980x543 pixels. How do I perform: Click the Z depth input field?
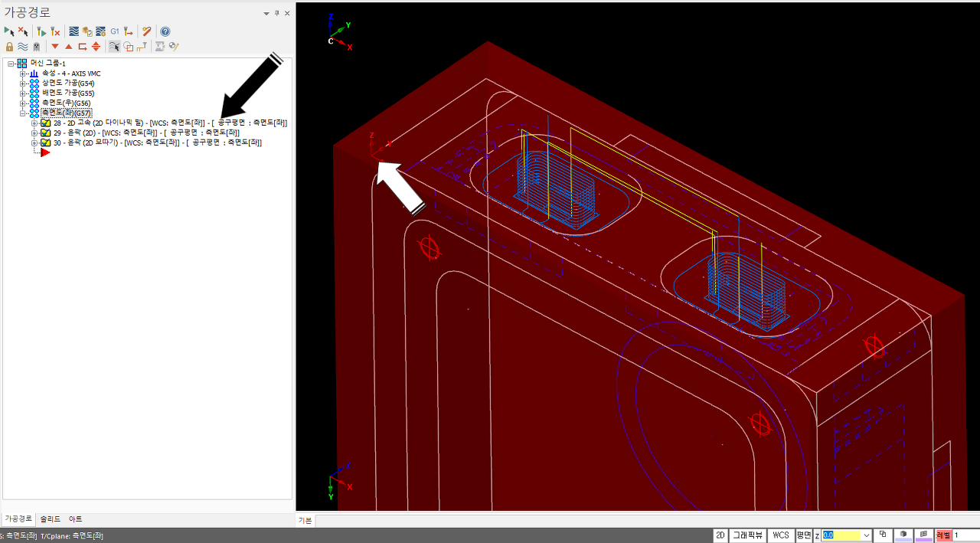point(841,535)
